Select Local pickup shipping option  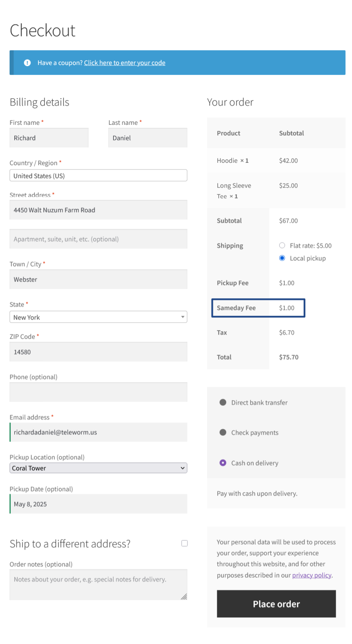(x=282, y=258)
